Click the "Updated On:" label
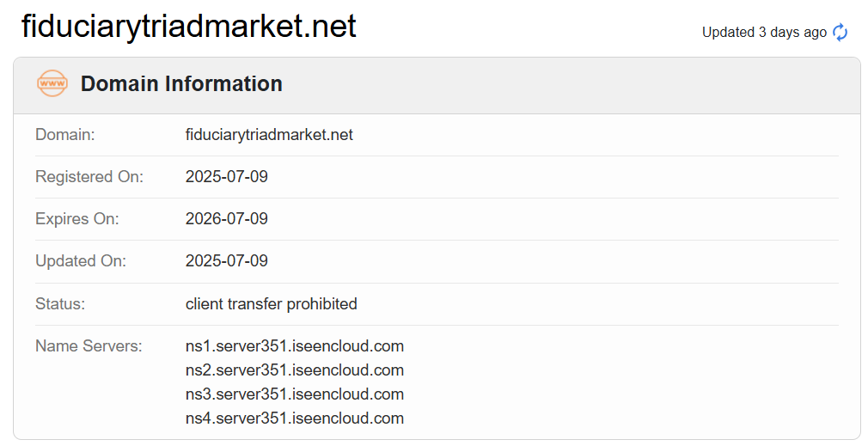This screenshot has width=868, height=446. pyautogui.click(x=81, y=261)
